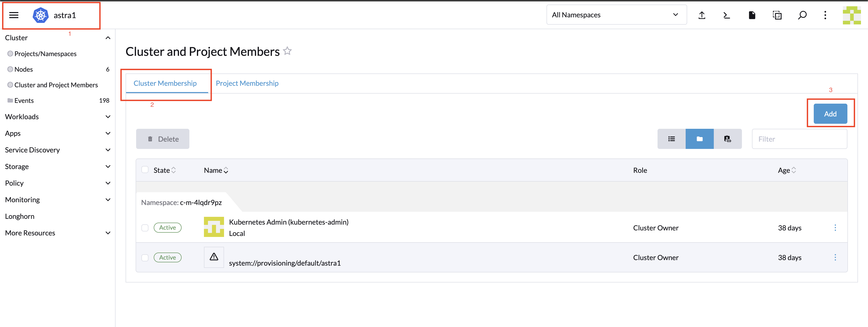Open the All Namespaces dropdown
Image resolution: width=868 pixels, height=327 pixels.
616,15
